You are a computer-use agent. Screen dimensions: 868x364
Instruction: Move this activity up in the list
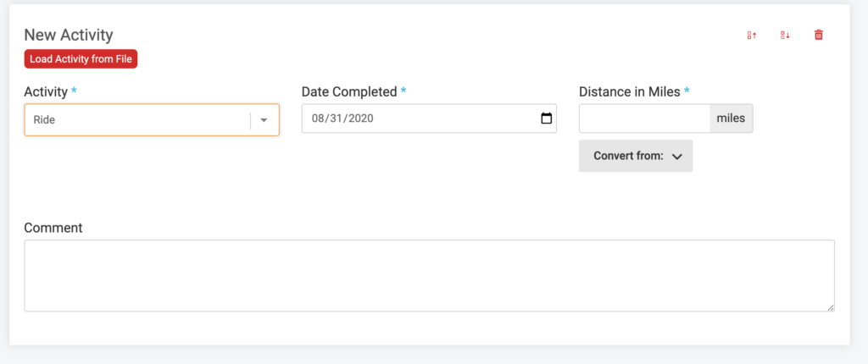click(x=752, y=35)
